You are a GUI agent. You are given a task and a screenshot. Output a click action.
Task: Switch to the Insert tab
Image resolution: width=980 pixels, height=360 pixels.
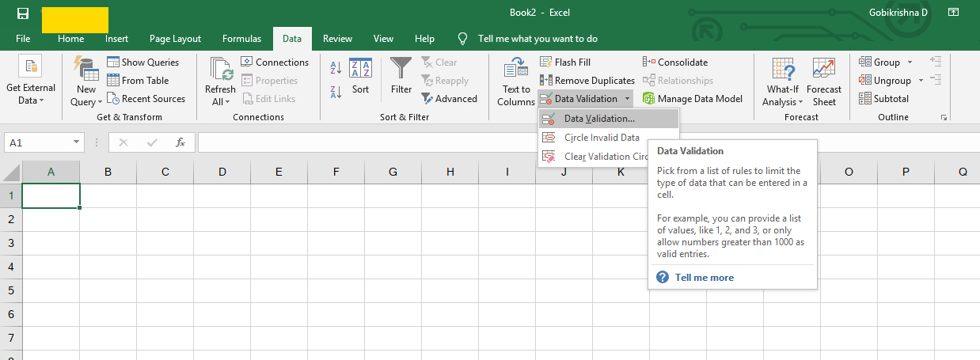[117, 38]
